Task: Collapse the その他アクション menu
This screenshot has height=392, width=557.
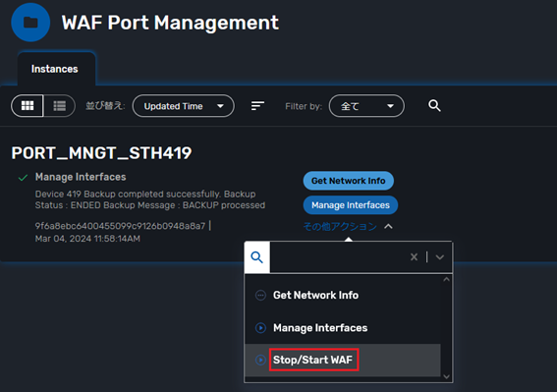Action: pyautogui.click(x=348, y=226)
